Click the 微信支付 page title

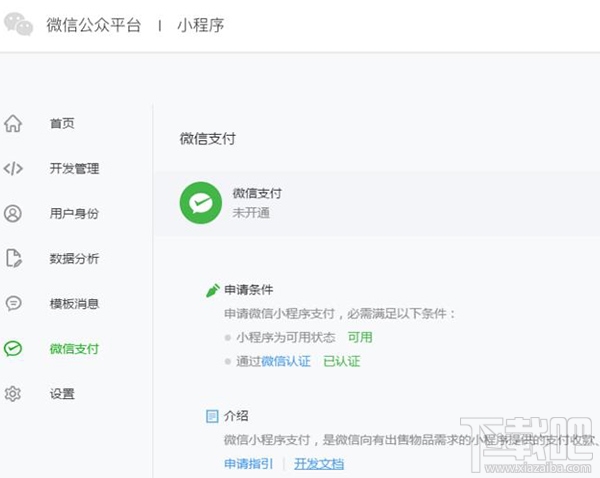click(x=208, y=139)
